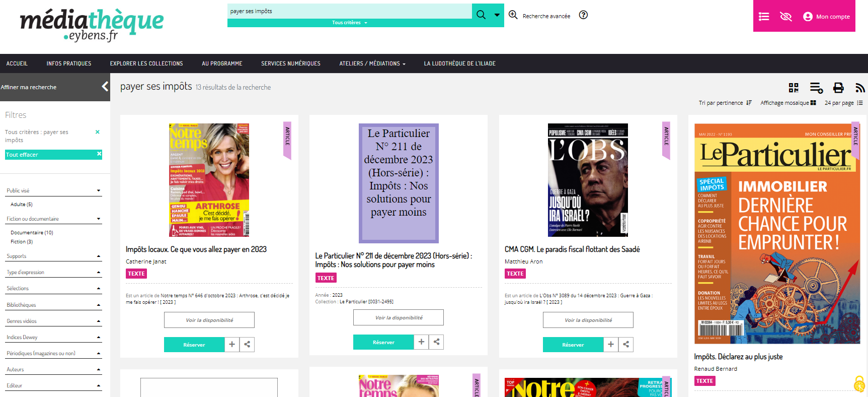Open 'Impôts. Déclarez au plus juste' title
Viewport: 868px width, 397px height.
(x=738, y=357)
